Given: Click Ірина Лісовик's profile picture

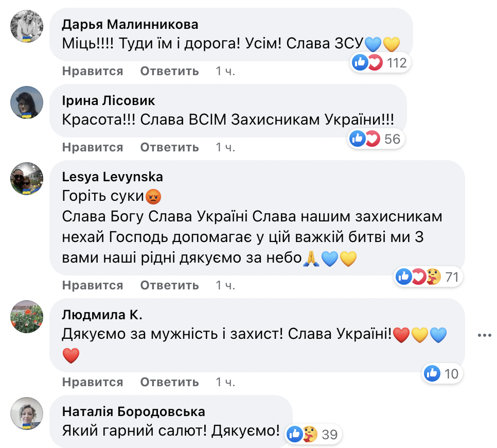Looking at the screenshot, I should pyautogui.click(x=26, y=102).
